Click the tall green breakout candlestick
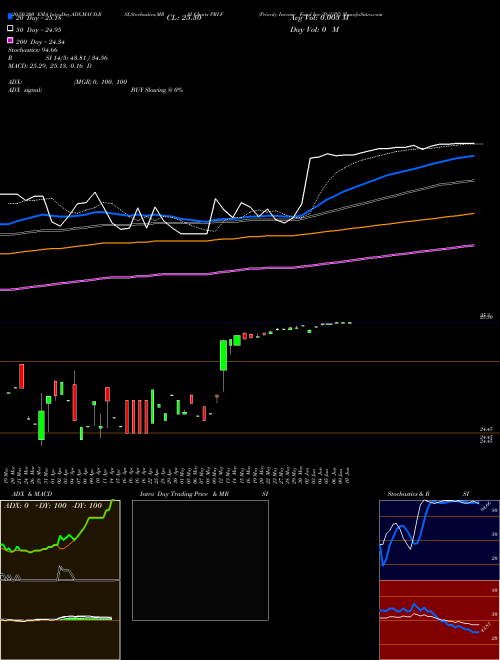Screen dimensions: 500x660 [223, 355]
